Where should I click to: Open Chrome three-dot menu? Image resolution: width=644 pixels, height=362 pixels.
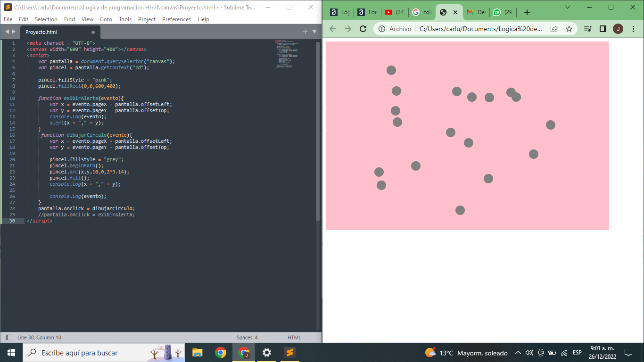tap(633, 29)
